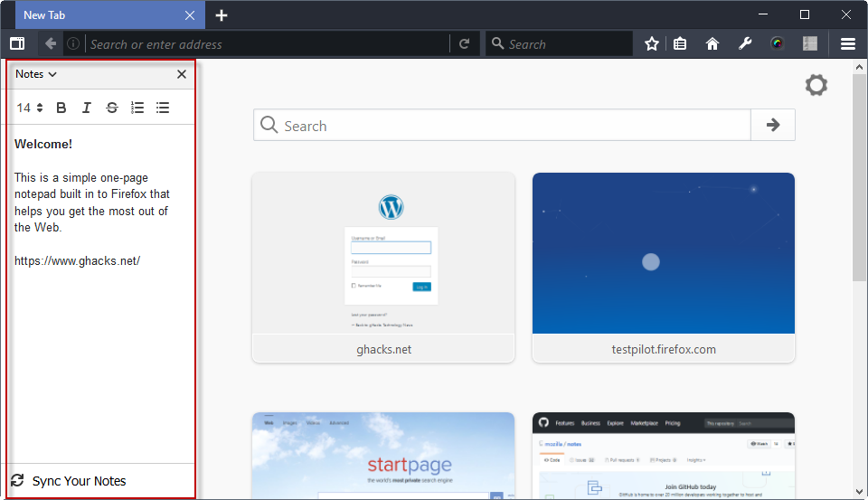The width and height of the screenshot is (868, 500).
Task: Apply bold formatting in Notes
Action: click(61, 108)
